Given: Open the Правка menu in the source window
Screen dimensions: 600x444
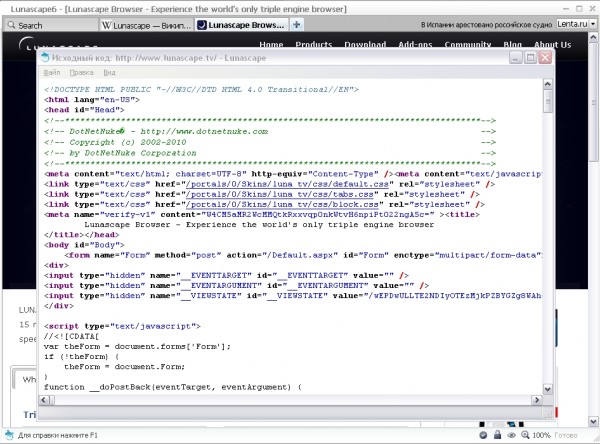Looking at the screenshot, I should pyautogui.click(x=82, y=72).
